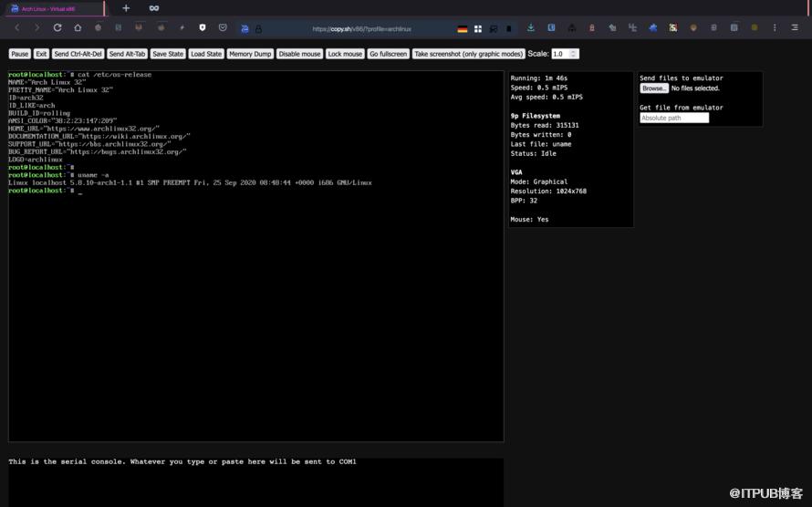The image size is (812, 507).
Task: Reload the page
Action: coord(57,28)
